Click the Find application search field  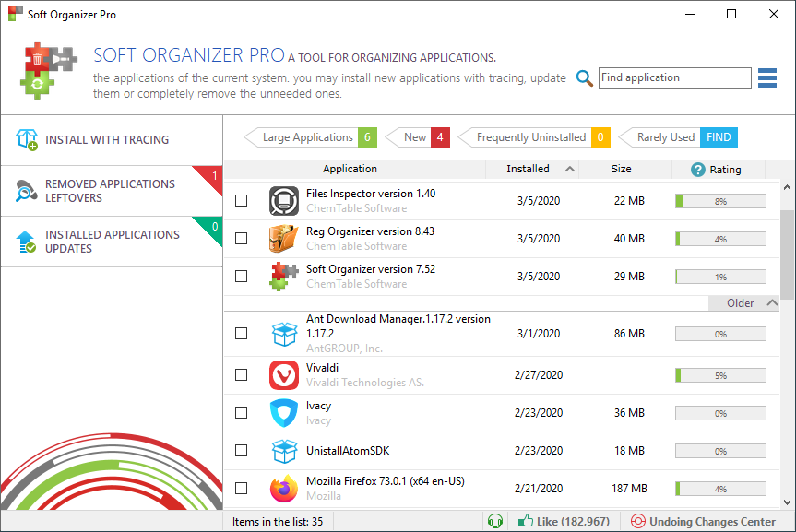[674, 77]
